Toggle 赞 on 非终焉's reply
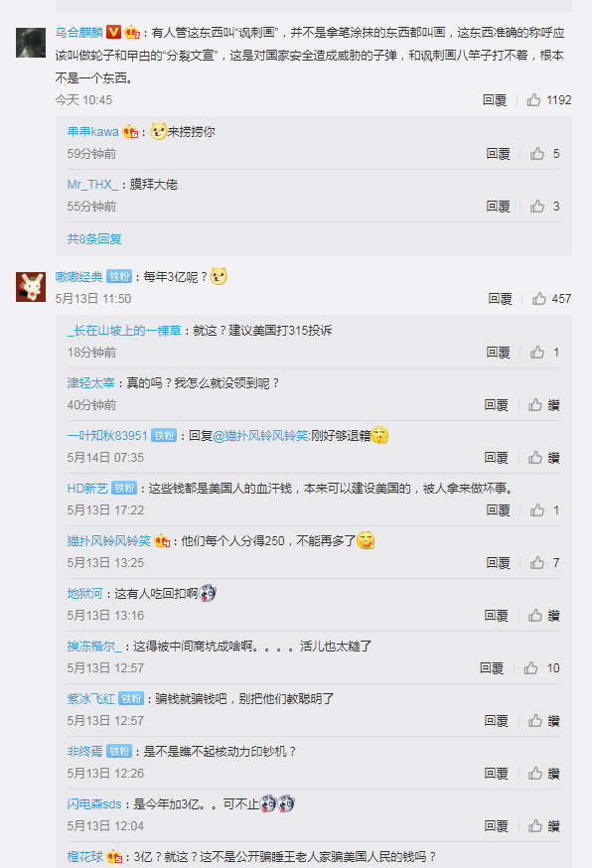 tap(543, 774)
